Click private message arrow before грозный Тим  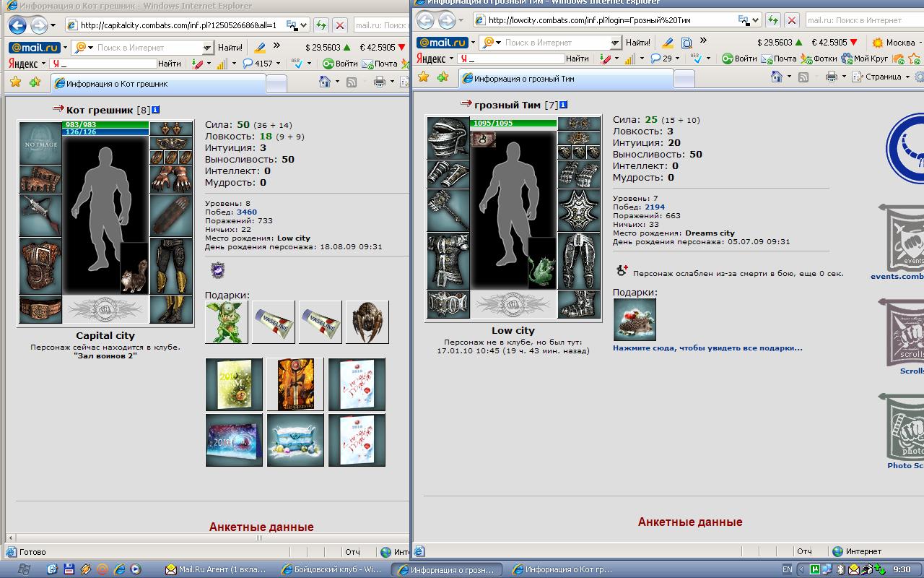pyautogui.click(x=466, y=104)
